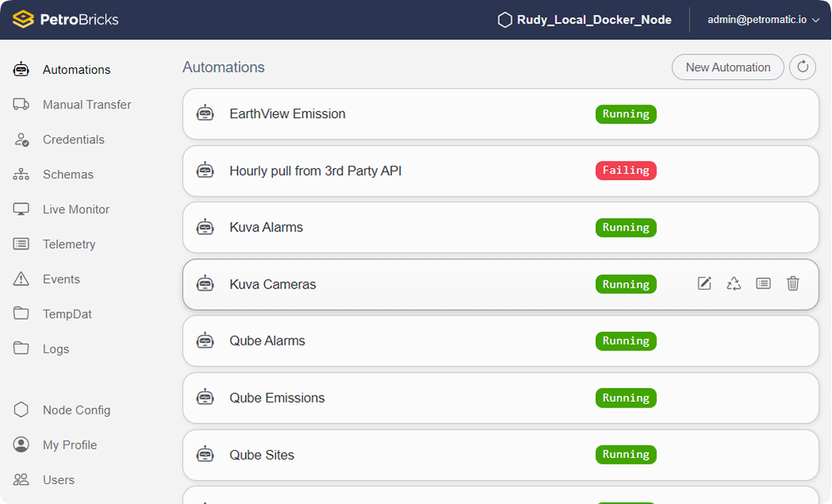
Task: Click the robot icon on EarthView Emission
Action: [205, 113]
